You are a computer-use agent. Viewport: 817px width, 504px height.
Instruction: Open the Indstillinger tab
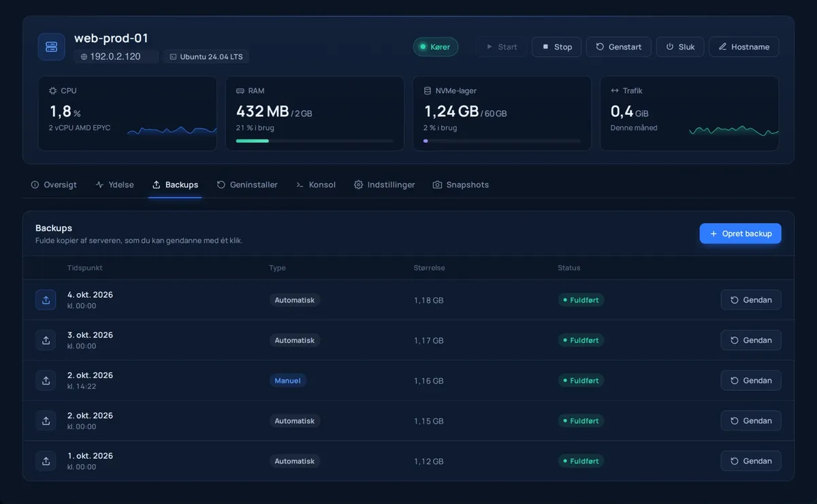tap(384, 185)
